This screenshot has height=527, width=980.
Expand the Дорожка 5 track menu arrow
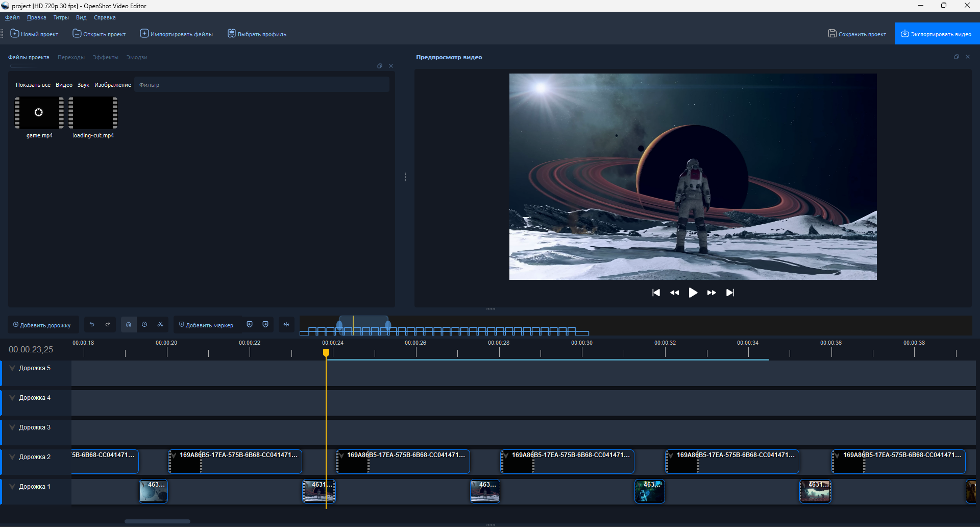click(12, 368)
